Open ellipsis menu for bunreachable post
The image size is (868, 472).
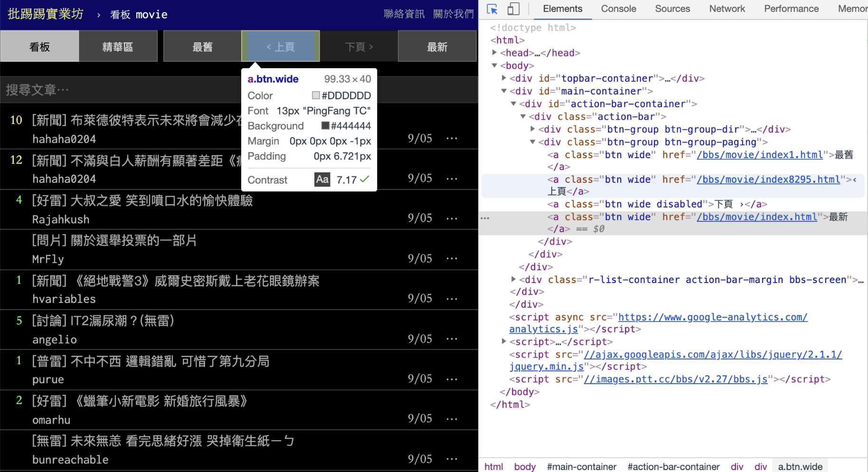click(452, 459)
